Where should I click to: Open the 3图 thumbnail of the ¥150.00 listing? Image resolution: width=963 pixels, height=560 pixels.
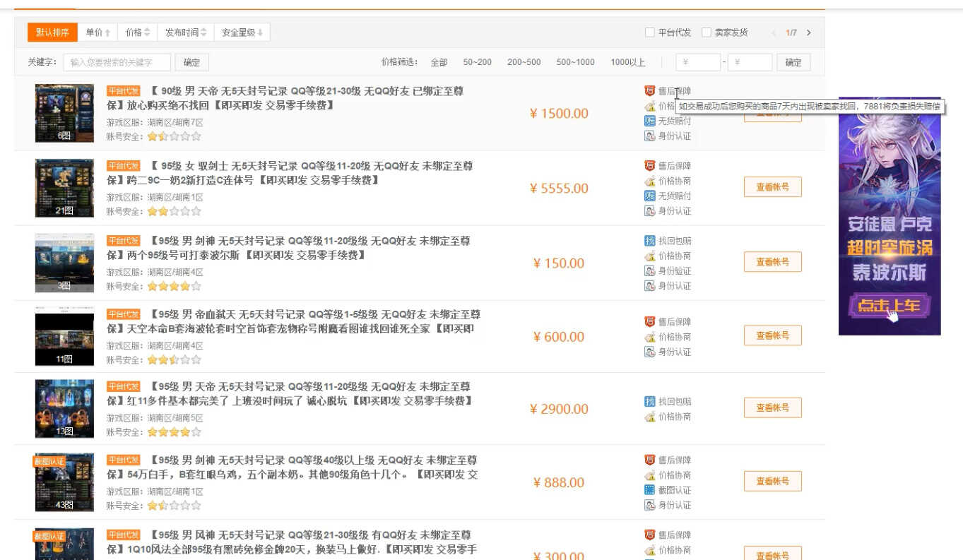(x=64, y=263)
